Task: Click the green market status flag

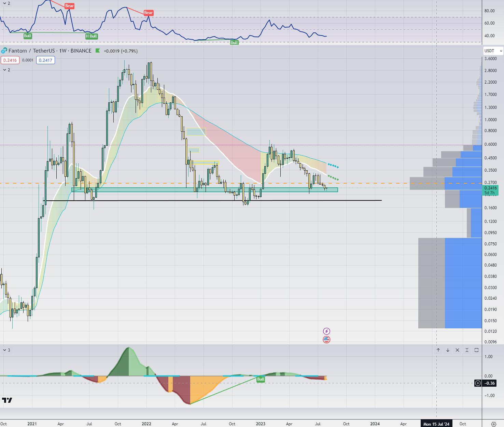Action: tap(98, 51)
